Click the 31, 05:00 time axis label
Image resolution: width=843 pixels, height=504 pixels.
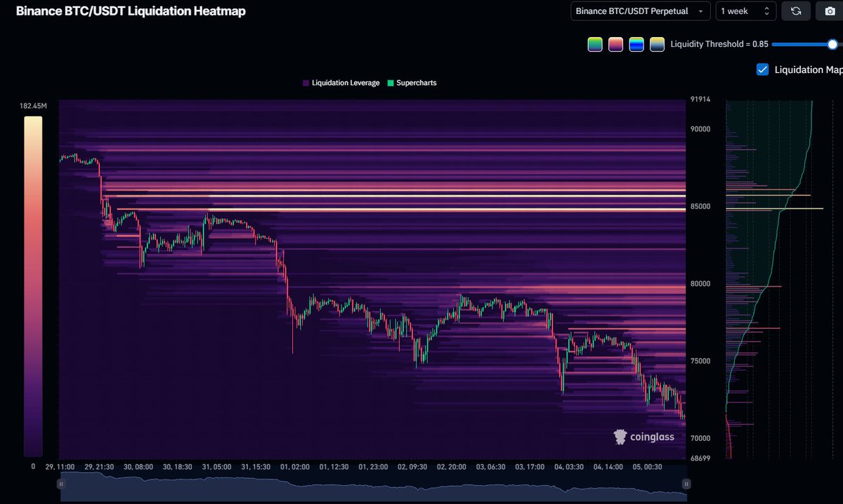(217, 466)
